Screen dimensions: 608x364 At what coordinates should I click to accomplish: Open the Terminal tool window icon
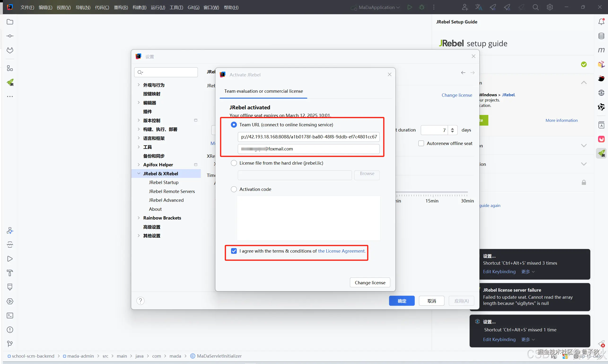coord(10,316)
